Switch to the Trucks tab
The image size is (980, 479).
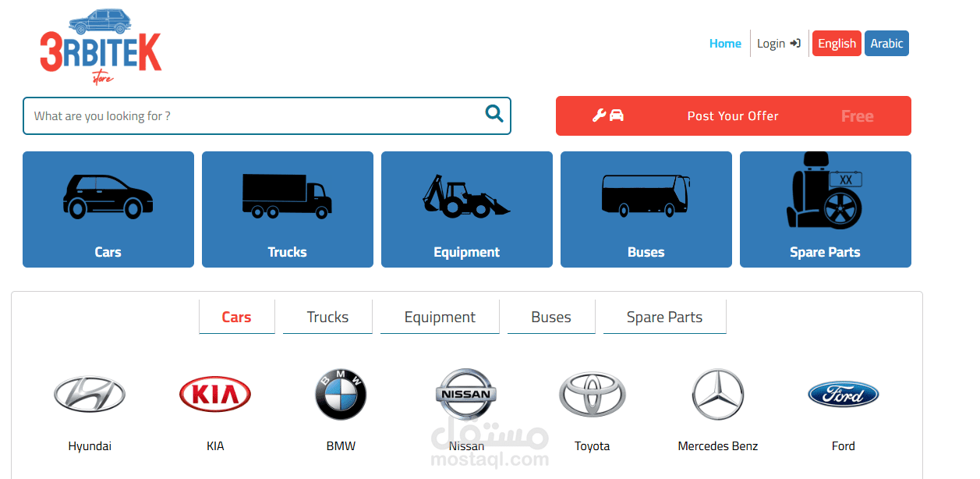(327, 317)
